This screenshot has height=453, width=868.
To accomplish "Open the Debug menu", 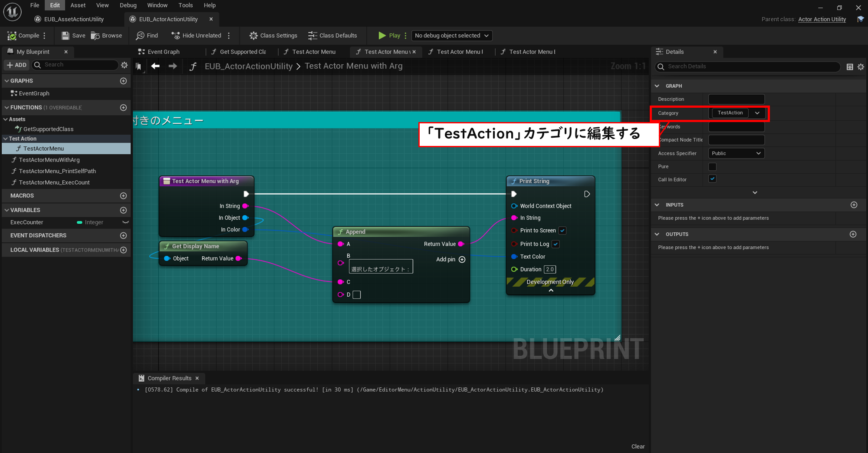I will pyautogui.click(x=128, y=5).
